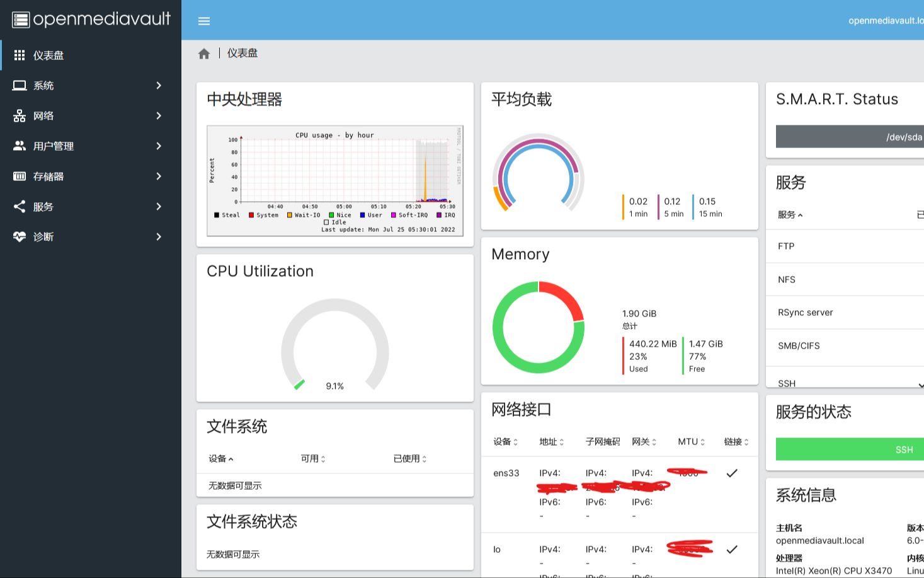Expand the 存储器 menu chevron
924x578 pixels.
(x=159, y=176)
